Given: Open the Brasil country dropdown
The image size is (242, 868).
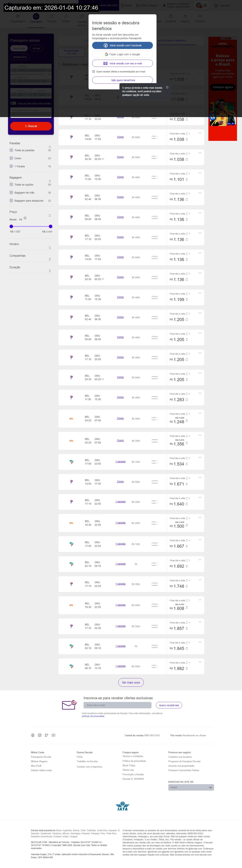Looking at the screenshot, I should 191,787.
